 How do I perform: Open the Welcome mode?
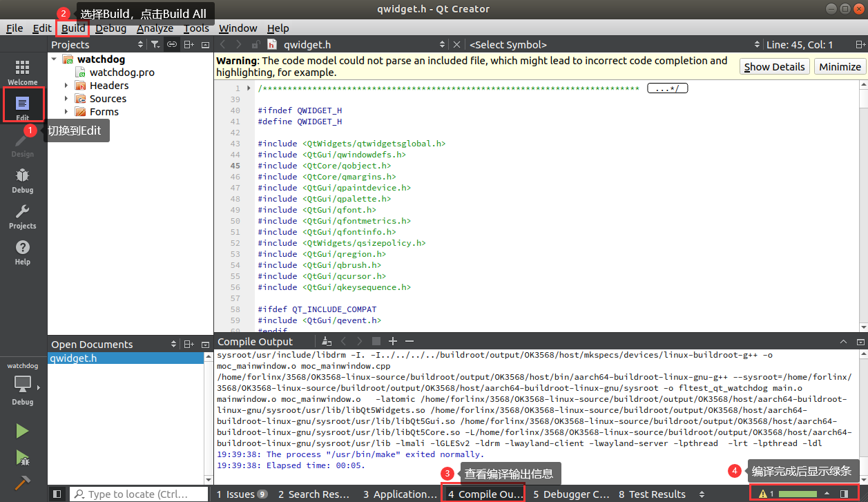pos(23,71)
